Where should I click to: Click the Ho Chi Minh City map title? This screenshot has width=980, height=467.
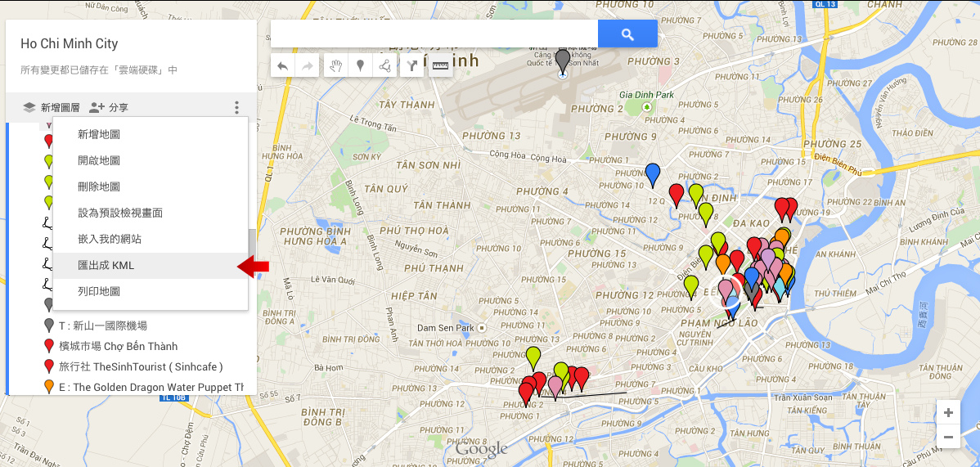click(70, 44)
